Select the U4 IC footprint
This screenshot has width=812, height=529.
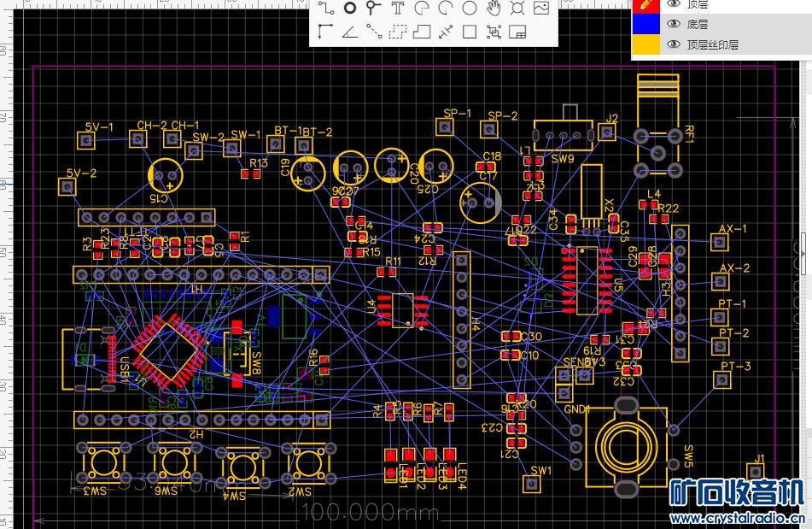(x=402, y=310)
